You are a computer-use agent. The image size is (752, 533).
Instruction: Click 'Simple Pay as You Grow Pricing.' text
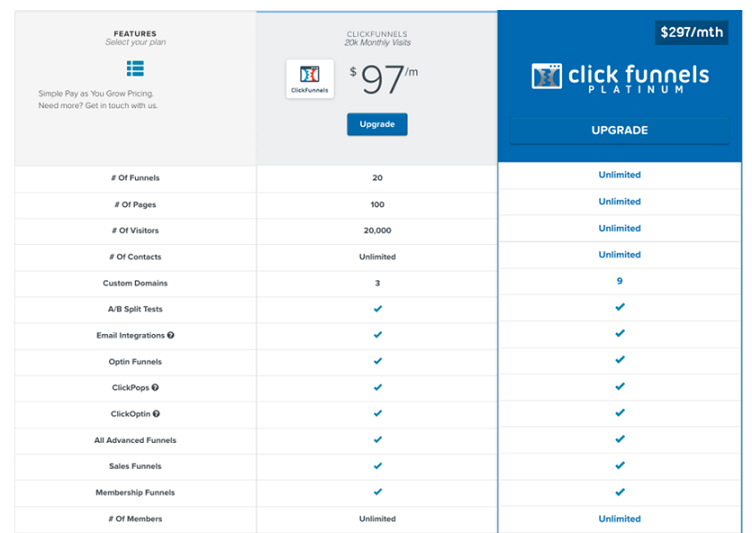[96, 94]
